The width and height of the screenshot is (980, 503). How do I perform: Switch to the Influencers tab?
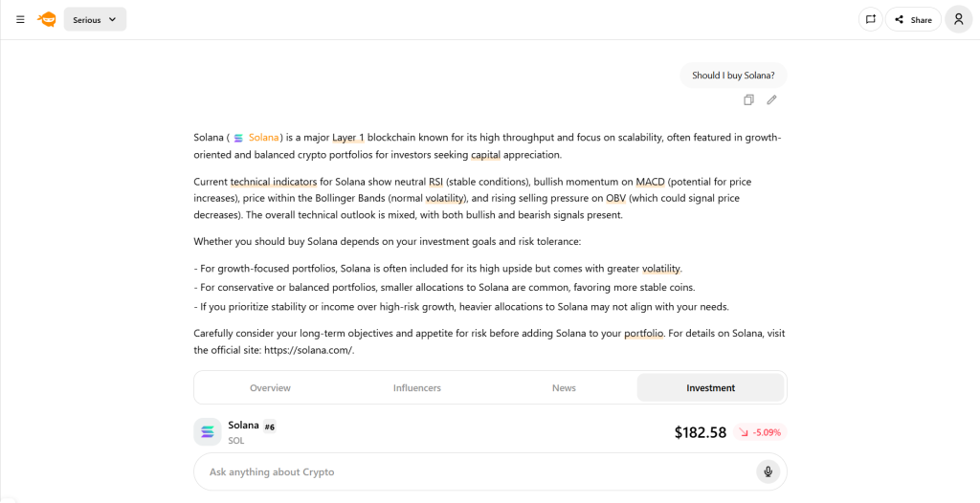pos(417,388)
